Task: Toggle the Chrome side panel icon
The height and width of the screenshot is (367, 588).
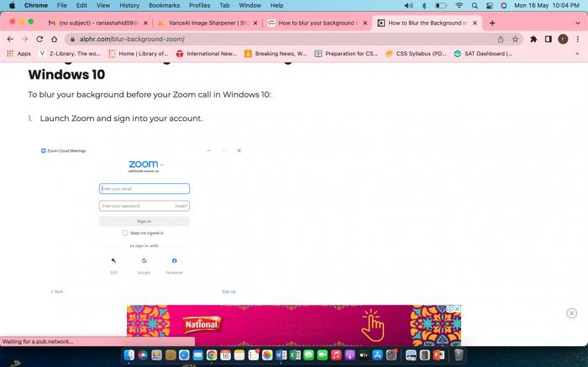Action: tap(549, 39)
